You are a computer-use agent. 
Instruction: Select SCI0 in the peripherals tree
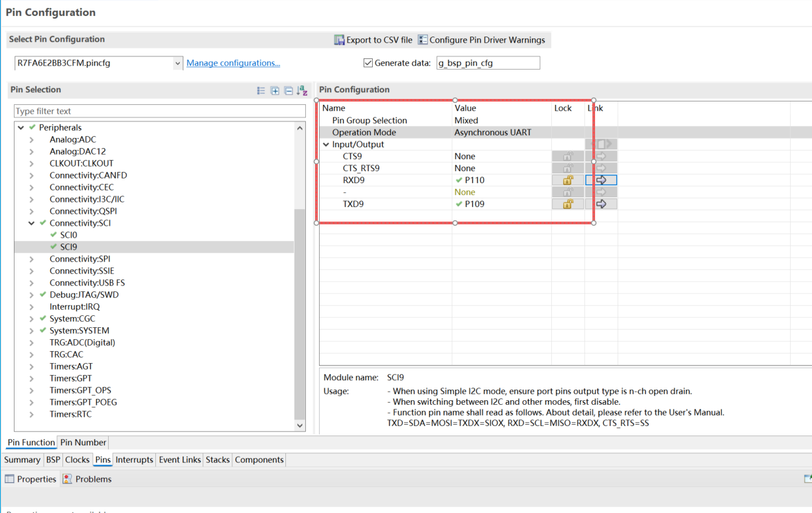68,235
